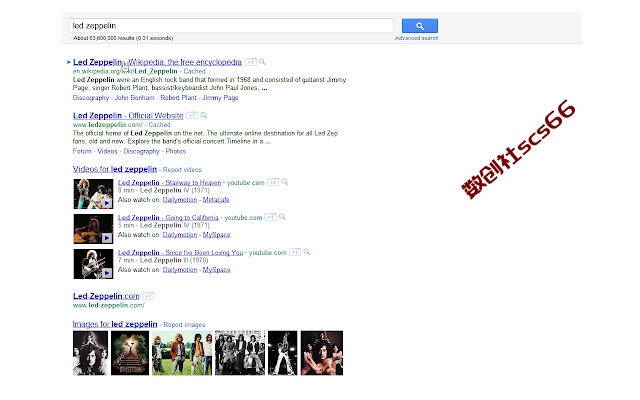Click +1 button beside Led-Zeppelin.com result

(x=148, y=296)
